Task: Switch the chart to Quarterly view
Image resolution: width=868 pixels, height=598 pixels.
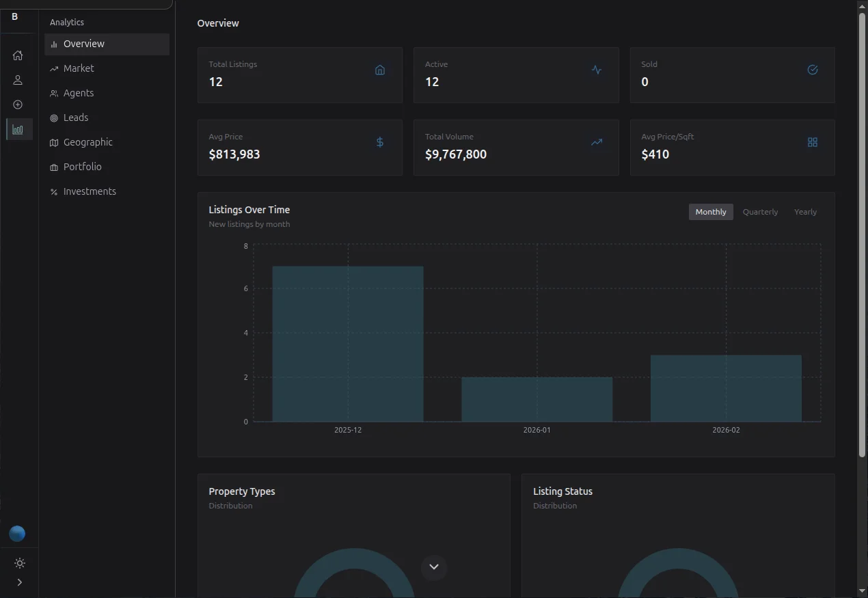Action: click(760, 212)
